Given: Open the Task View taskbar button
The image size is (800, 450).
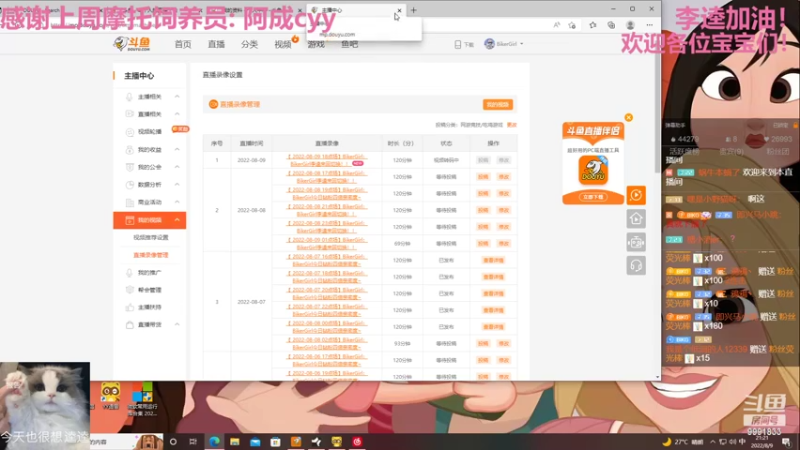Looking at the screenshot, I should 193,442.
